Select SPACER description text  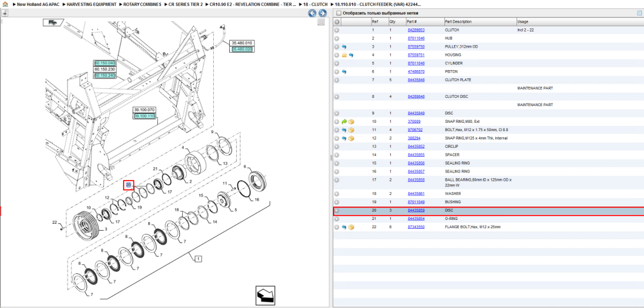click(452, 154)
